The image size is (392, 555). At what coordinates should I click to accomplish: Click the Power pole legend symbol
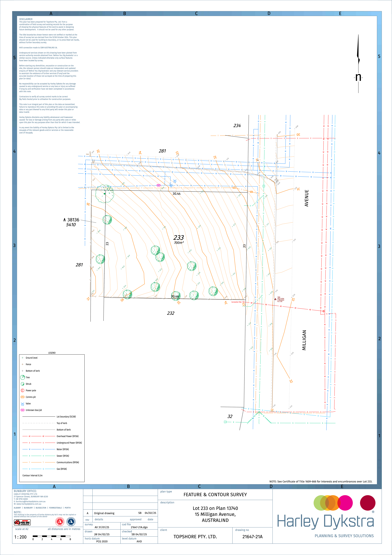pyautogui.click(x=22, y=390)
